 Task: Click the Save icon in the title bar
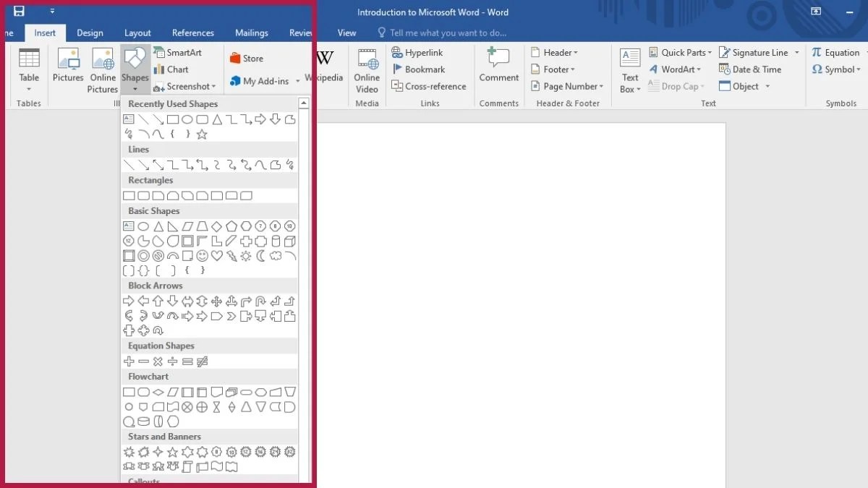(x=20, y=12)
